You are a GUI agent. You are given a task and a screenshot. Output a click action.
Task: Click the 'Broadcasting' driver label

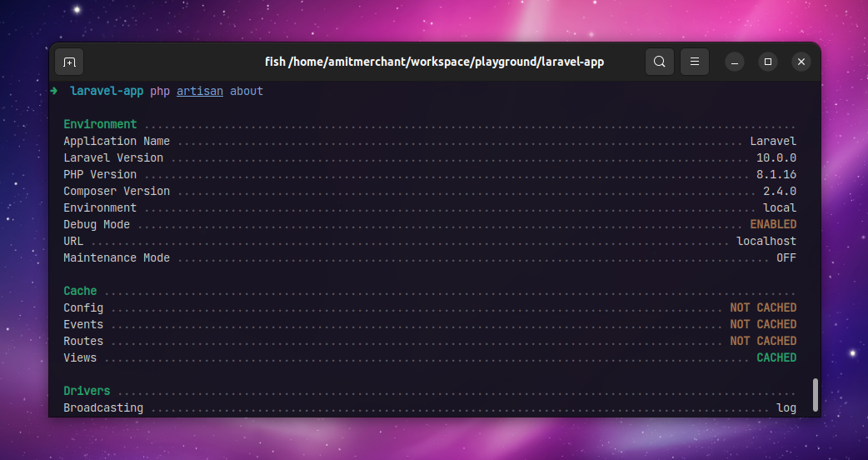point(103,408)
